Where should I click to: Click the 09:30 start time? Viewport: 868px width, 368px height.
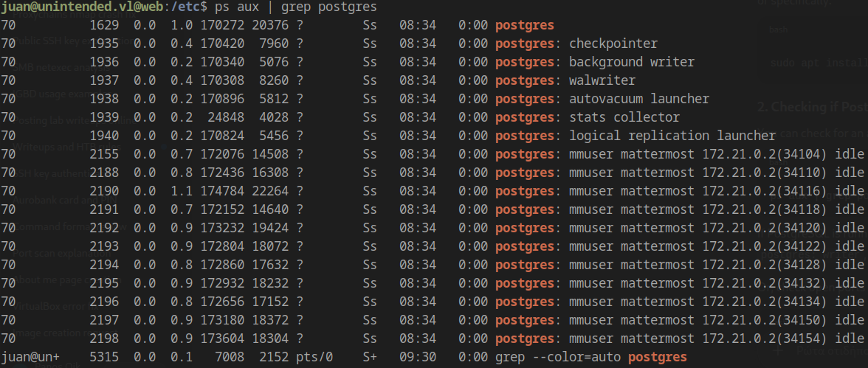pyautogui.click(x=418, y=357)
